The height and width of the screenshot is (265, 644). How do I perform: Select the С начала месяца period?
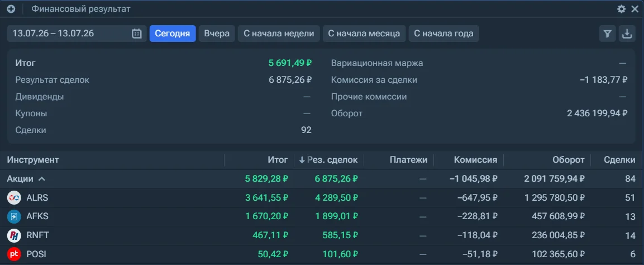point(364,34)
